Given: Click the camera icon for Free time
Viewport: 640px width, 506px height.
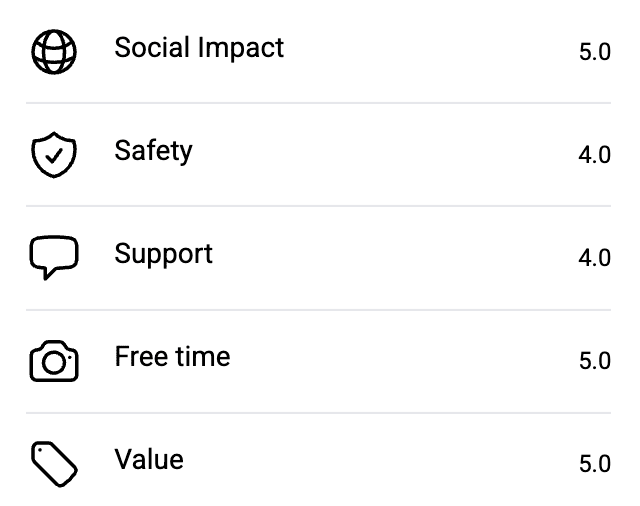Looking at the screenshot, I should click(54, 361).
